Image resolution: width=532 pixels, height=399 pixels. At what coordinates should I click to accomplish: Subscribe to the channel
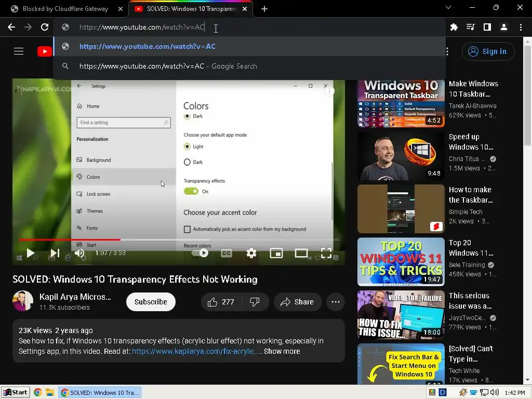(151, 302)
